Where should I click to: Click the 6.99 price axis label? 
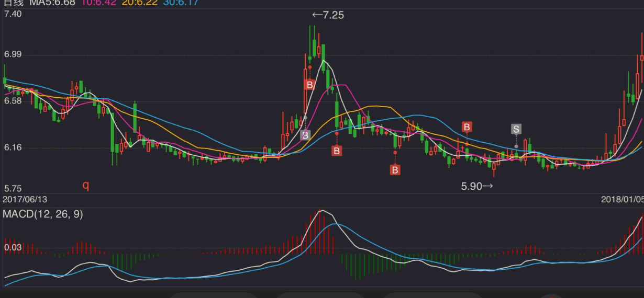click(x=13, y=55)
